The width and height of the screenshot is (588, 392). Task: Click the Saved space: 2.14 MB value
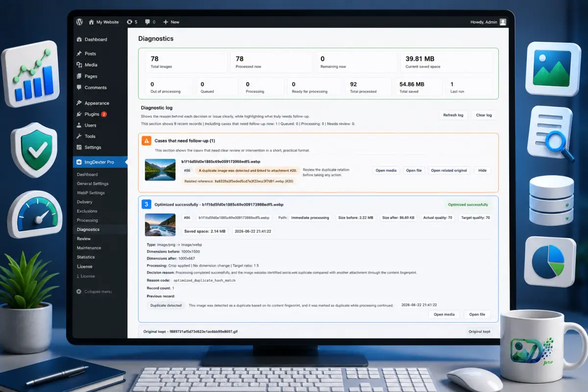(x=205, y=231)
